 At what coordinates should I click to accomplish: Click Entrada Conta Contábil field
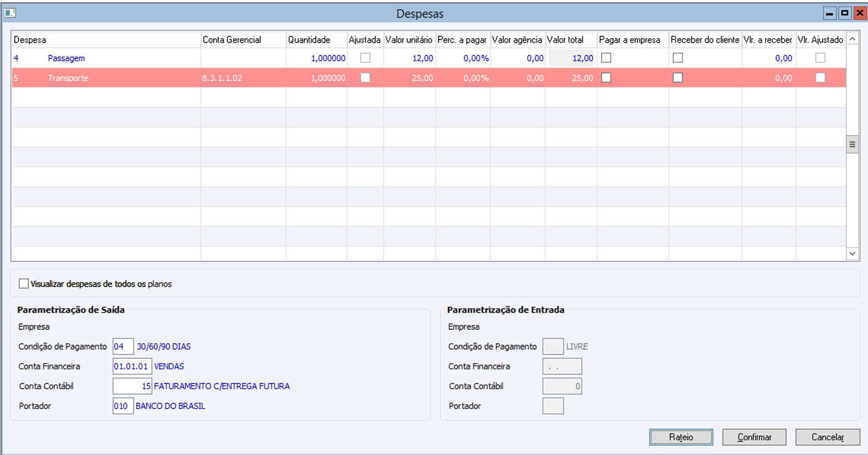[x=562, y=386]
